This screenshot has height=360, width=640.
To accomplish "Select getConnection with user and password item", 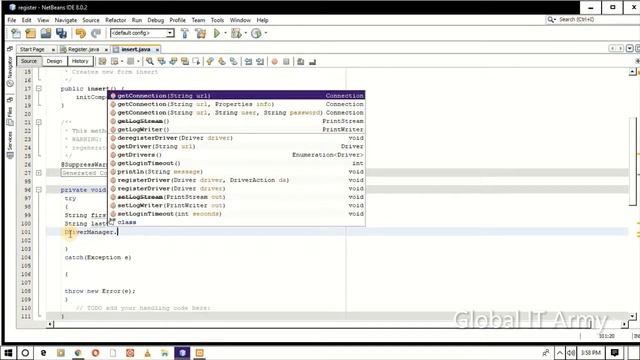I will coord(236,113).
